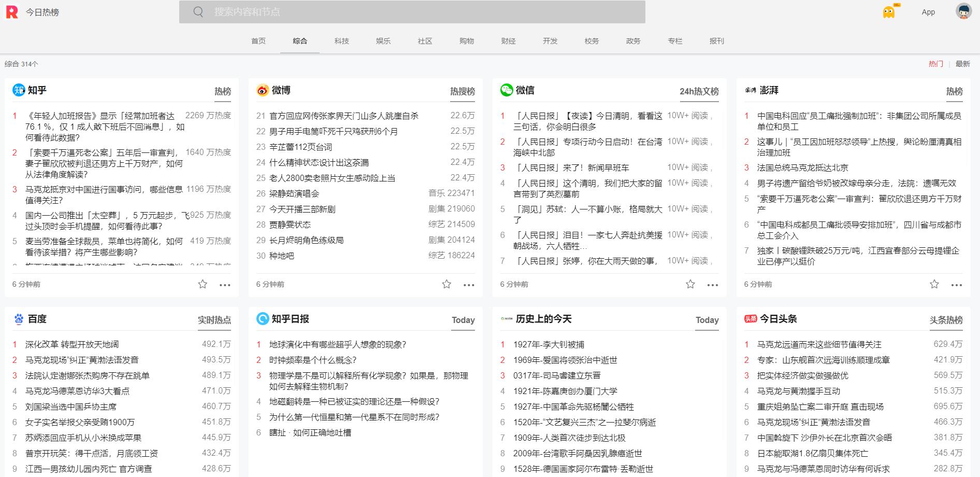The image size is (980, 477).
Task: Open 百度 实时热点 list label
Action: click(x=214, y=320)
